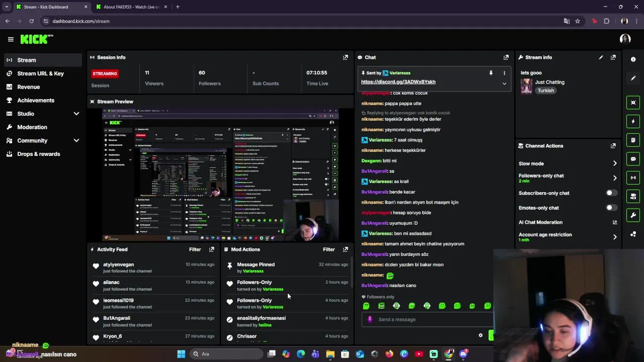Screen dimensions: 644x362
Task: Open Account age restriction options arrow
Action: pos(614,237)
